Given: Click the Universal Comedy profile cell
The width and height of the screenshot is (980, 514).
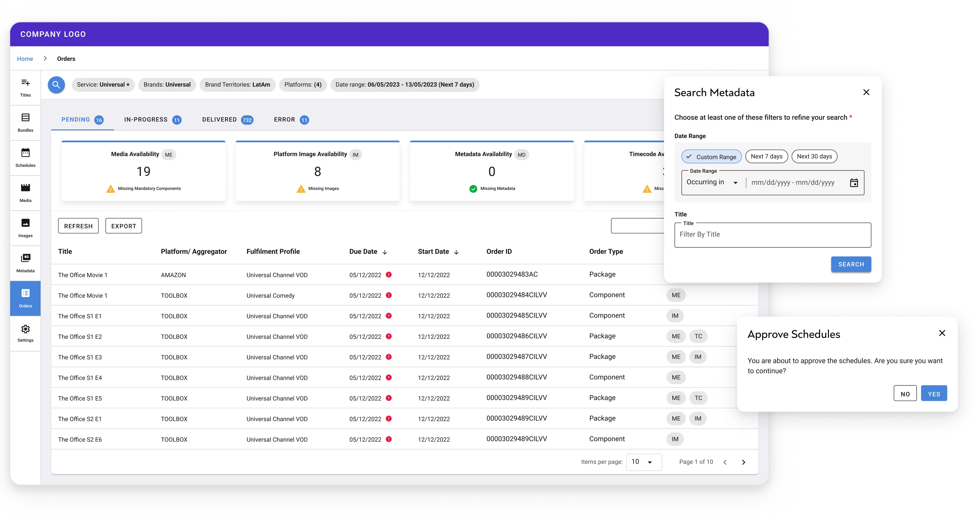Looking at the screenshot, I should 270,295.
